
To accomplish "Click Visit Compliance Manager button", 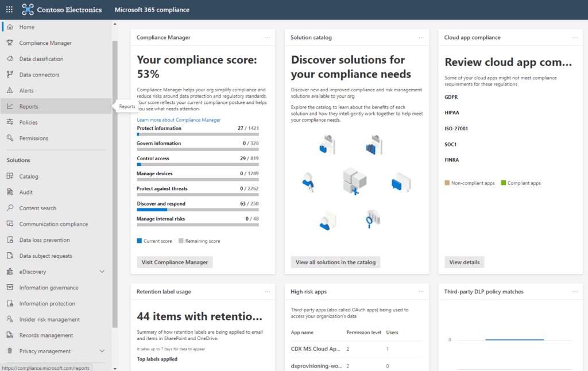I will [x=175, y=262].
